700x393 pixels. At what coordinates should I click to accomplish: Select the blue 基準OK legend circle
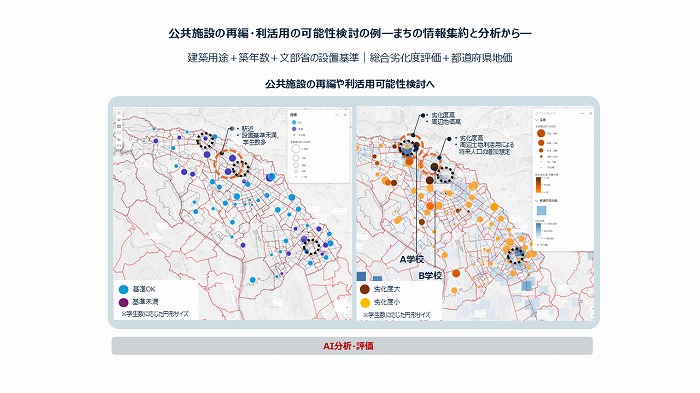coord(124,289)
